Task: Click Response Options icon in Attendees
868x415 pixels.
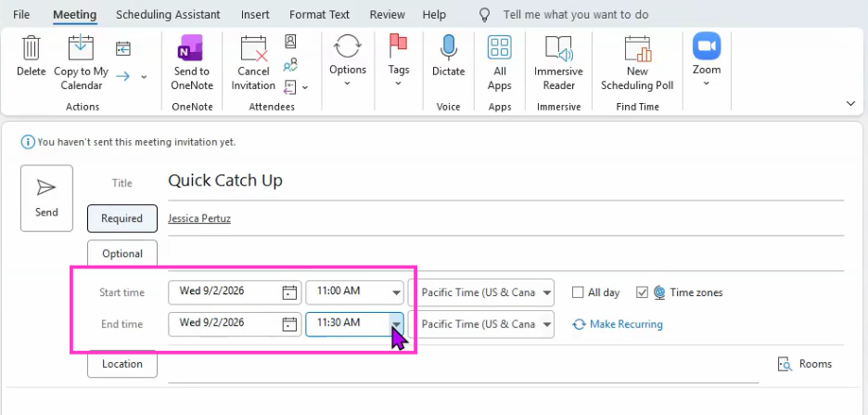Action: tap(290, 87)
